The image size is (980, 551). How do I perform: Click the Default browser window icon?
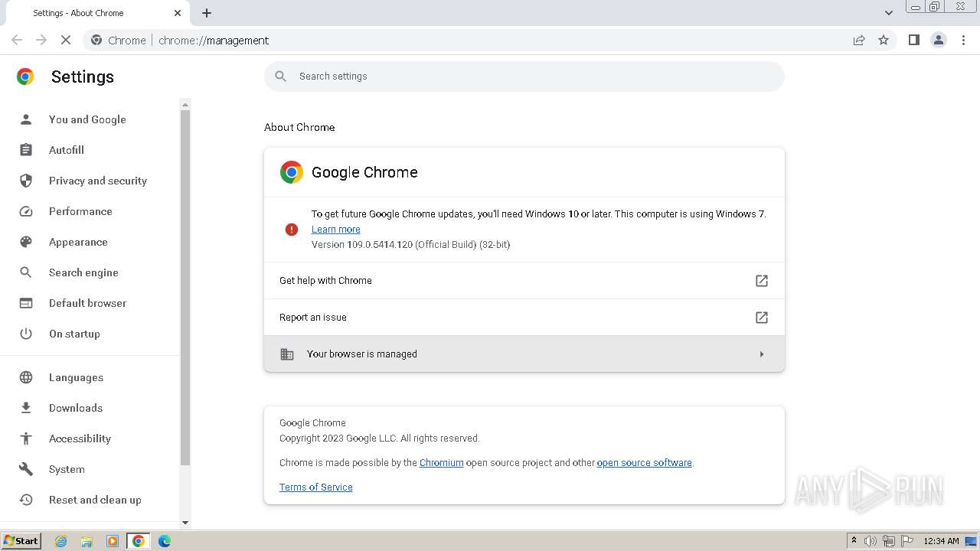26,303
